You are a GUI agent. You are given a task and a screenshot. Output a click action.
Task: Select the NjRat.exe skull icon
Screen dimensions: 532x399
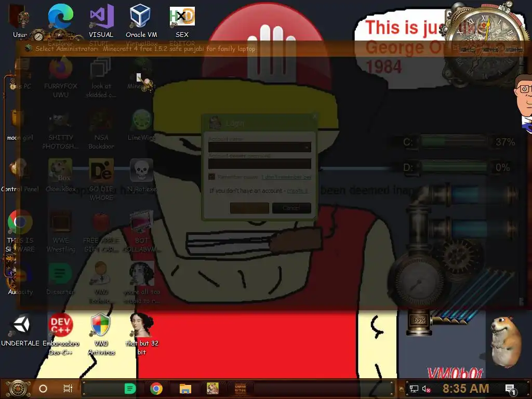tap(141, 176)
